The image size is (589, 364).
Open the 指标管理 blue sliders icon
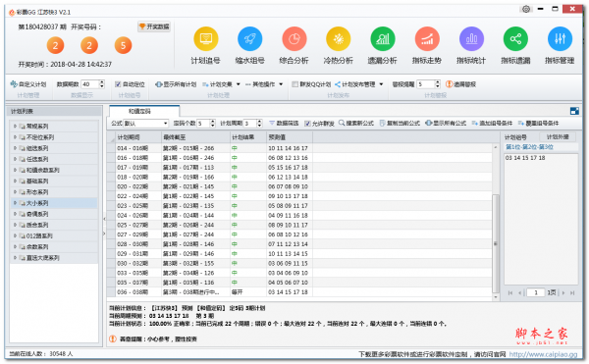click(x=560, y=38)
